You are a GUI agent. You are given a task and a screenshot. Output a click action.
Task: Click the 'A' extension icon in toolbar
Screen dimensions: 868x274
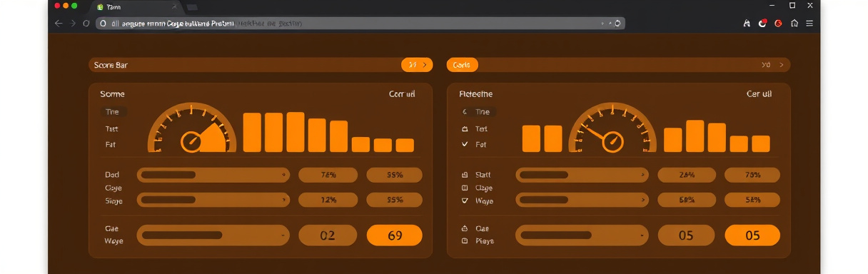(747, 23)
